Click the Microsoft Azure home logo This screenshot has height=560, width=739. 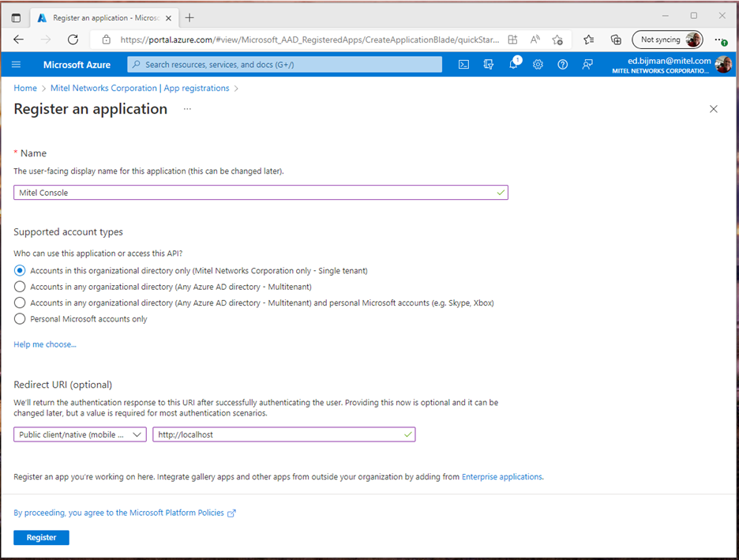point(77,65)
